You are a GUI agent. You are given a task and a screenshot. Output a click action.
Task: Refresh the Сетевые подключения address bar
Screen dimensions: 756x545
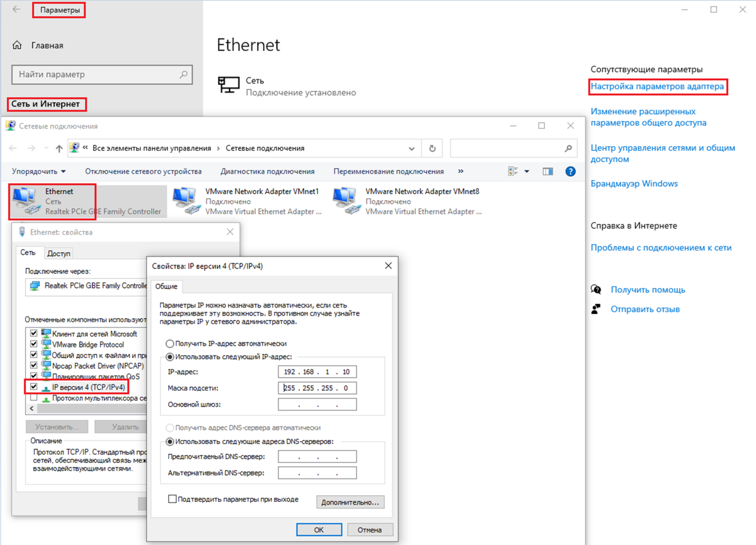[432, 148]
